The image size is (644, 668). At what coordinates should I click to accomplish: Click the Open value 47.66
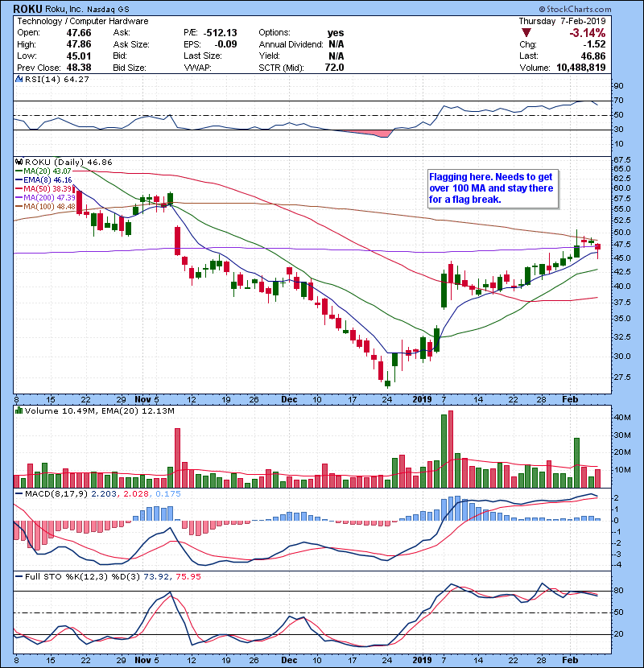(x=79, y=33)
